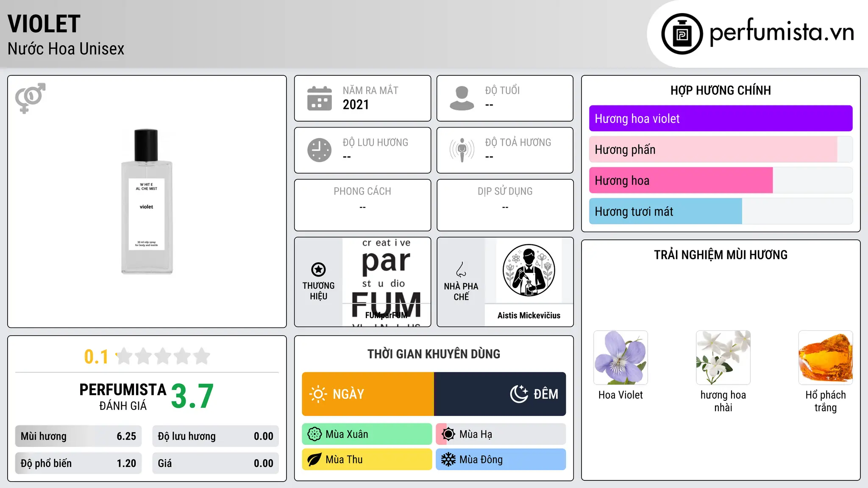This screenshot has width=868, height=488.
Task: Click the Mùi hương 6.25 score row
Action: pos(78,436)
